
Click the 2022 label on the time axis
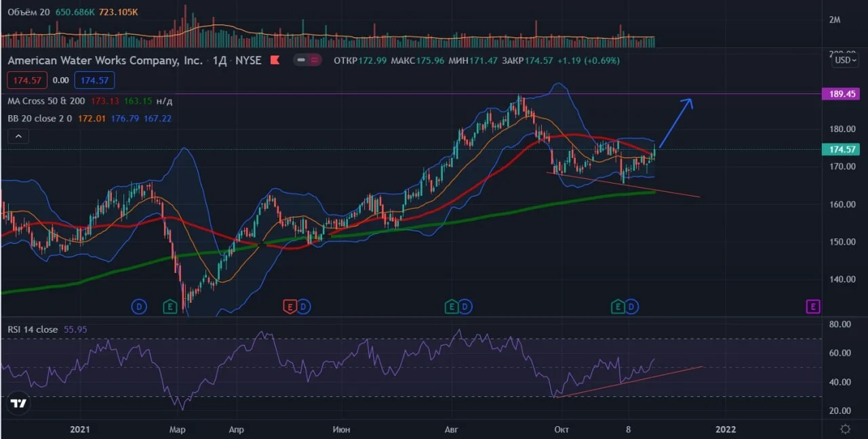pos(726,429)
